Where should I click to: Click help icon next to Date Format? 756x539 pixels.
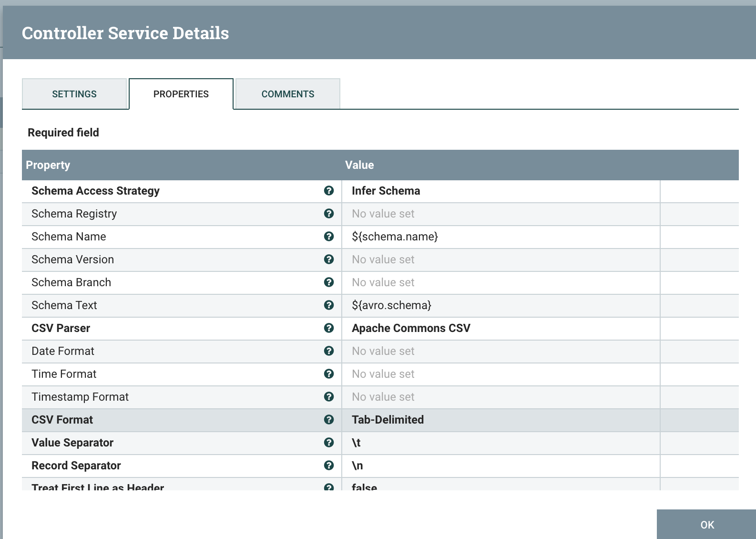328,351
